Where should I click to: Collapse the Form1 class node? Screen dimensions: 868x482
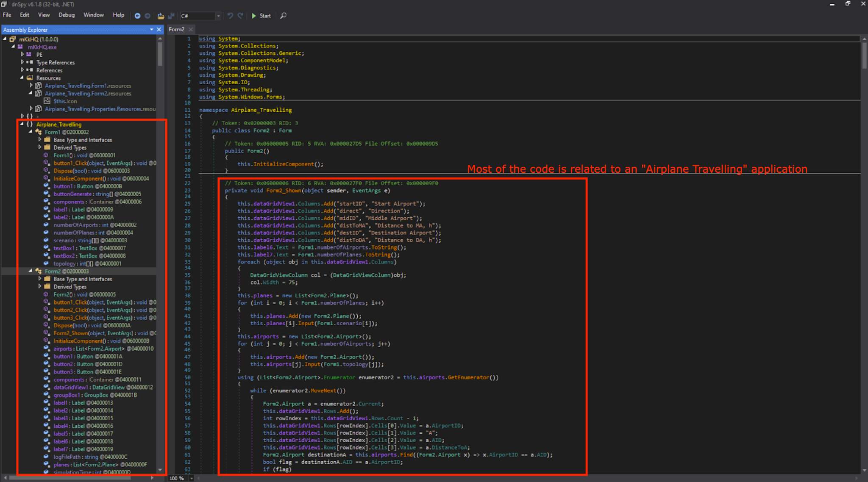point(31,132)
